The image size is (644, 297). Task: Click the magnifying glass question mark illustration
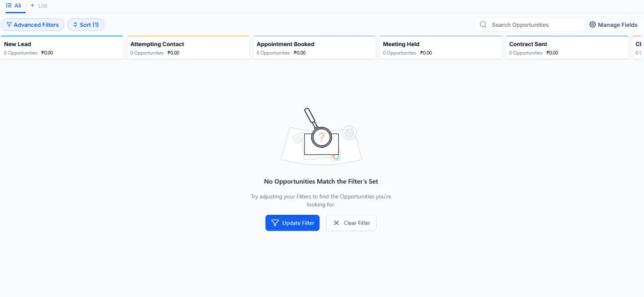[x=321, y=136]
